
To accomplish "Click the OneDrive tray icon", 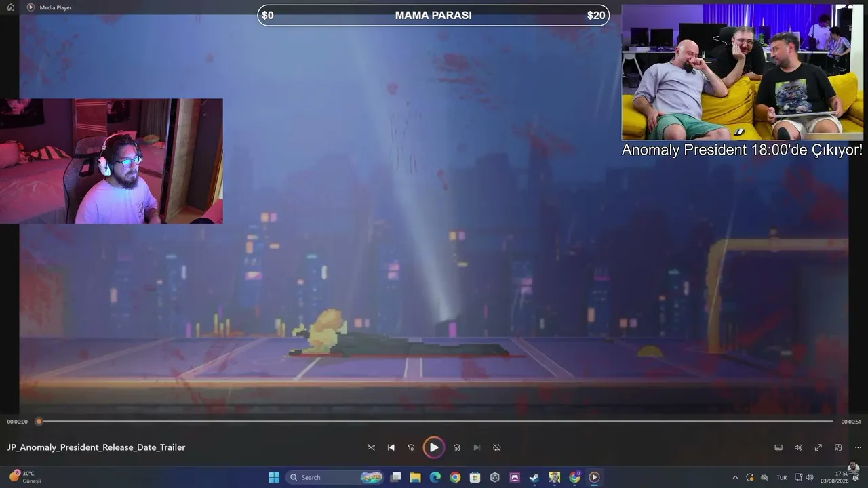I will coord(765,477).
